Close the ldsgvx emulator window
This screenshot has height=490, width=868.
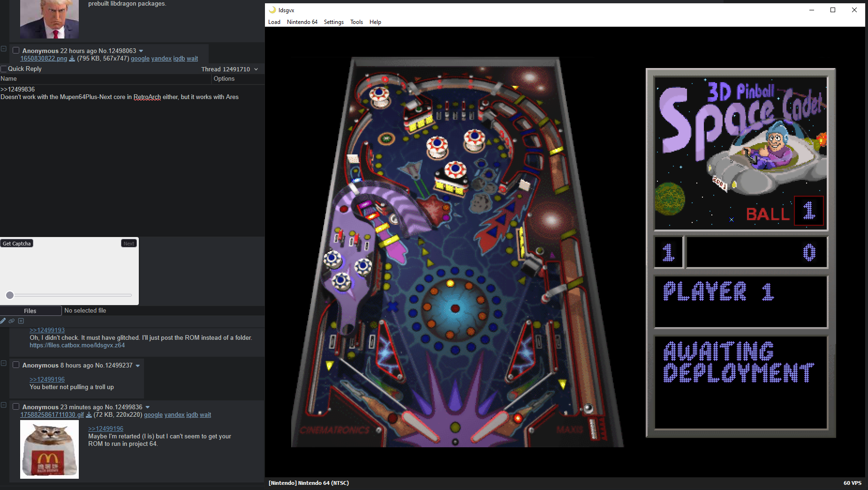click(x=854, y=10)
